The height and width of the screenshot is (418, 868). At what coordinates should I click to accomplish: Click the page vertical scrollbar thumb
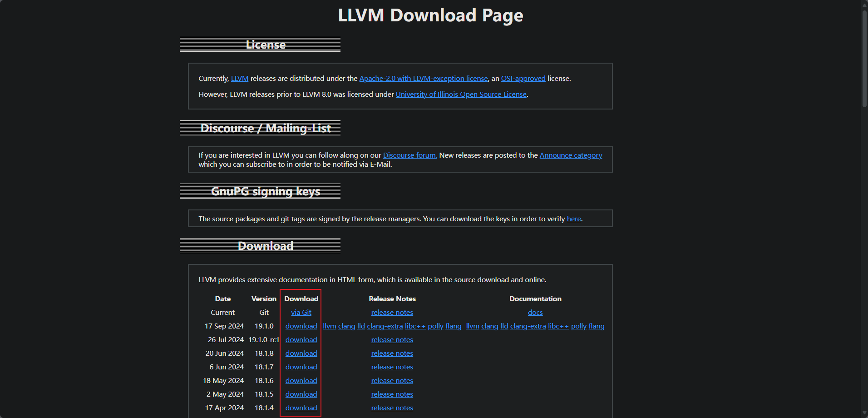pos(864,58)
